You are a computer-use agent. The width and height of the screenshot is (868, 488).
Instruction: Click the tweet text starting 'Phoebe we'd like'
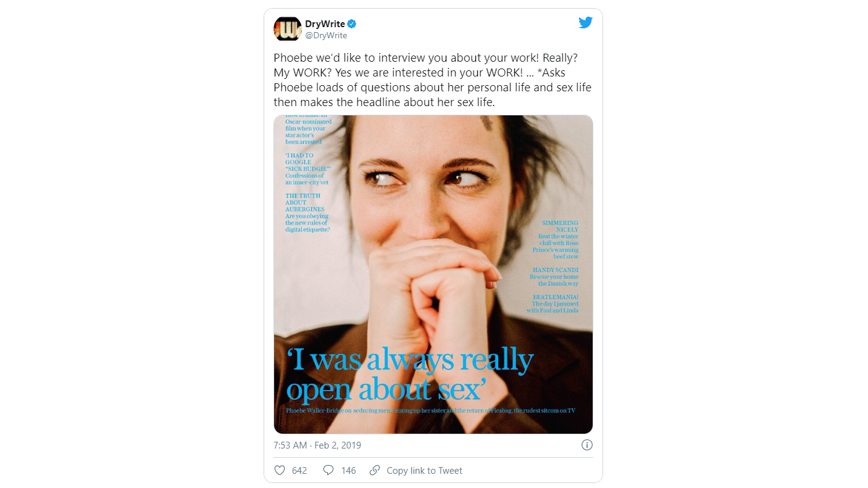pyautogui.click(x=432, y=80)
